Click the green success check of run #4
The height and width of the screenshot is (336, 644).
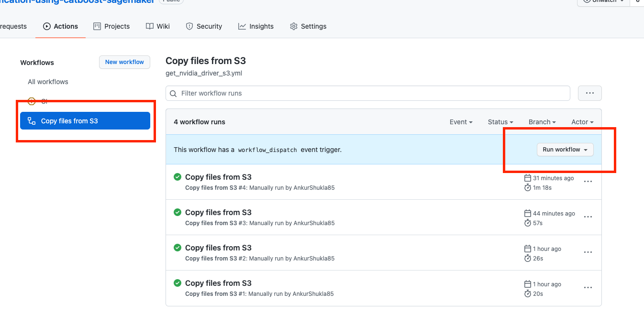pos(178,177)
